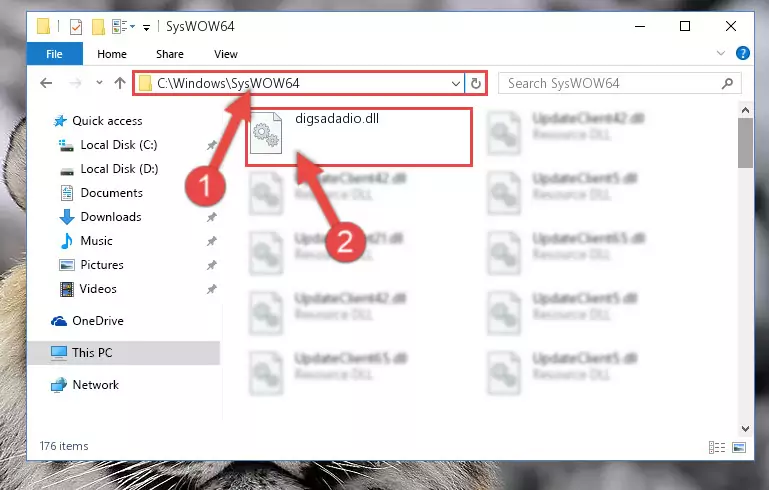Select This PC in the navigation pane
Viewport: 769px width, 490px height.
point(123,353)
